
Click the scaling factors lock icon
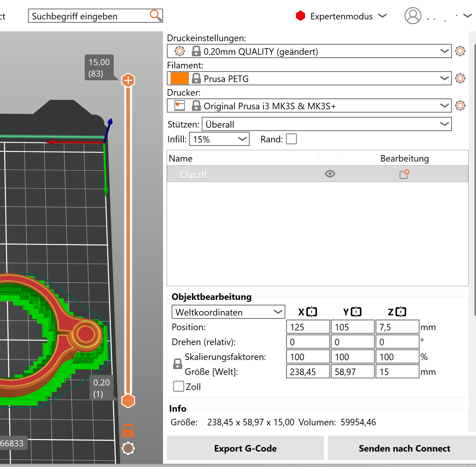point(178,364)
